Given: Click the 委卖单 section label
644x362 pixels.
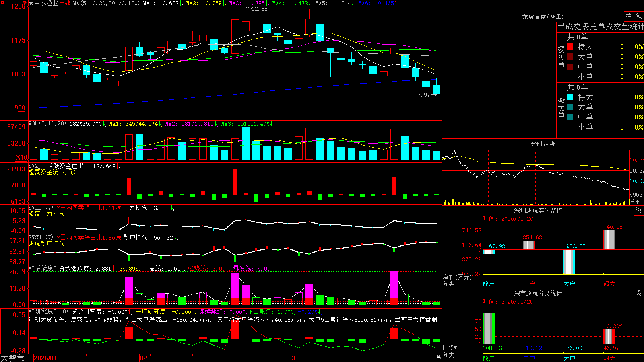Looking at the screenshot, I should point(561,107).
